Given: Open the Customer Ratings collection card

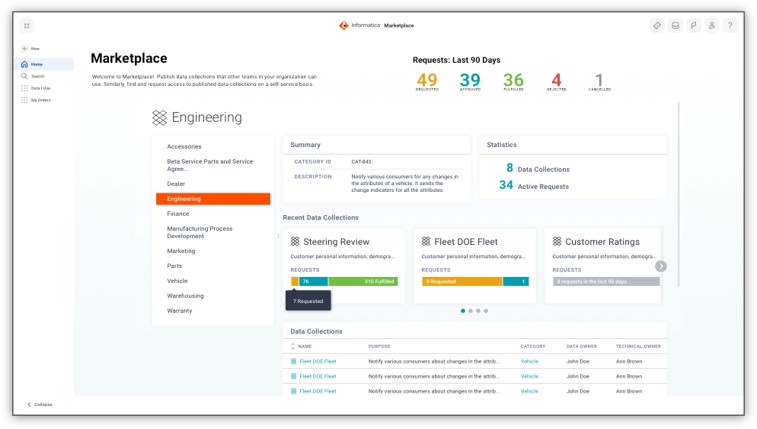Looking at the screenshot, I should point(602,242).
